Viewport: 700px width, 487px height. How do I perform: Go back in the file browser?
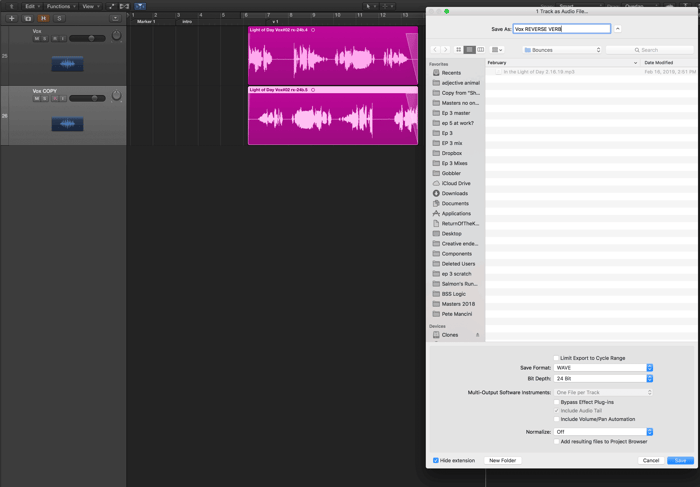point(435,50)
